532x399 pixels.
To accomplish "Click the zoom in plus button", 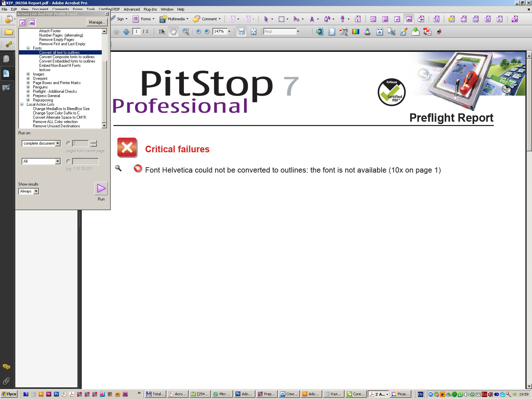I will click(x=207, y=32).
